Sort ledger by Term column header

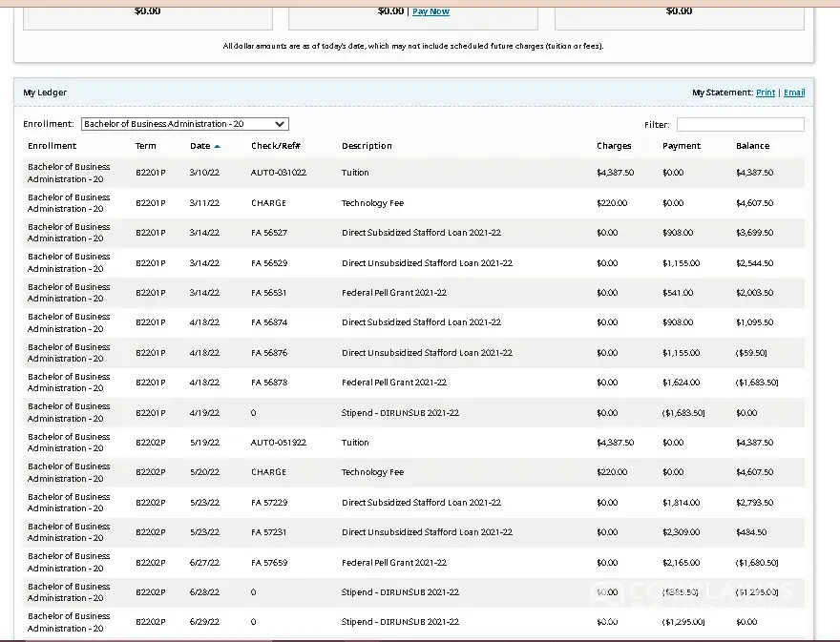(145, 146)
